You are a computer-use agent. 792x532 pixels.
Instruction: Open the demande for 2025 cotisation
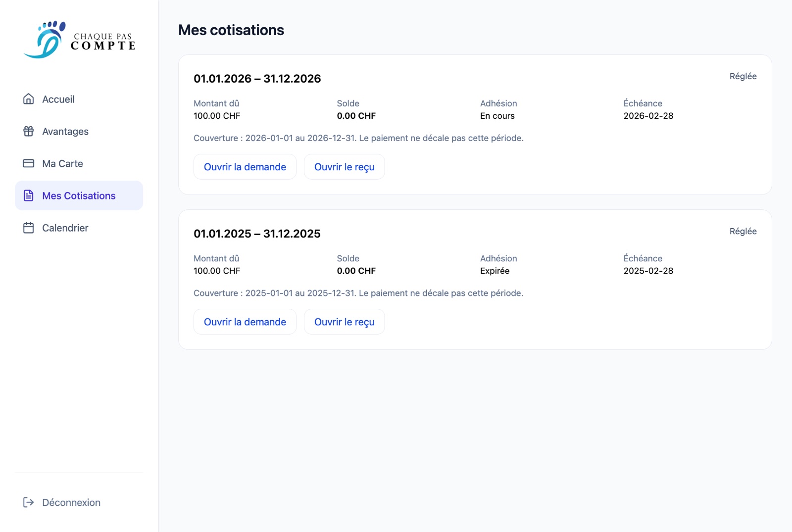(245, 322)
